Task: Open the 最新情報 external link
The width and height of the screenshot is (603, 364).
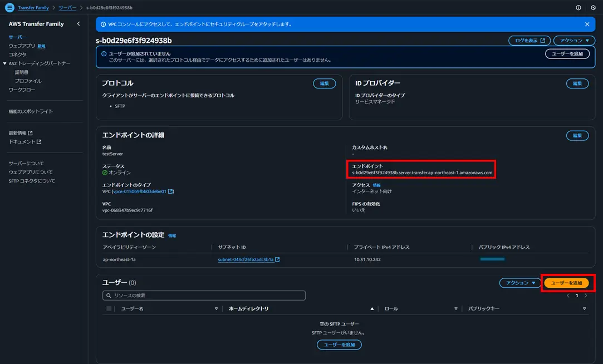Action: (x=21, y=133)
